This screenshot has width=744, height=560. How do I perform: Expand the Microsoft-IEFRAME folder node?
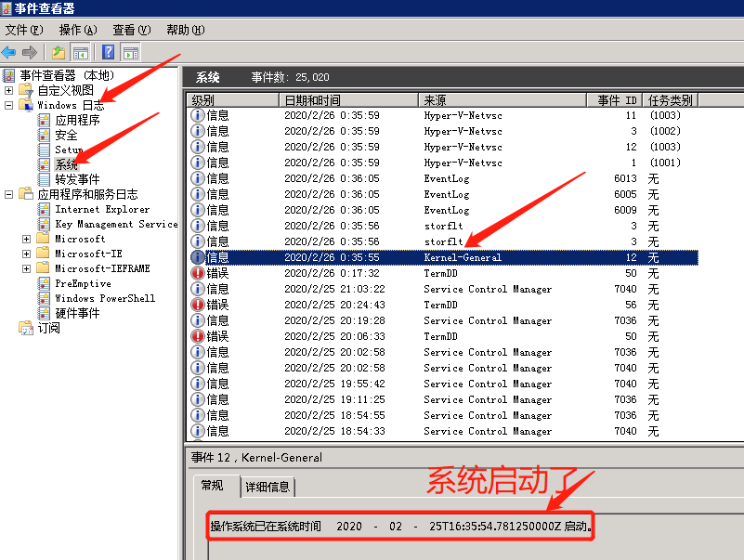pyautogui.click(x=27, y=268)
